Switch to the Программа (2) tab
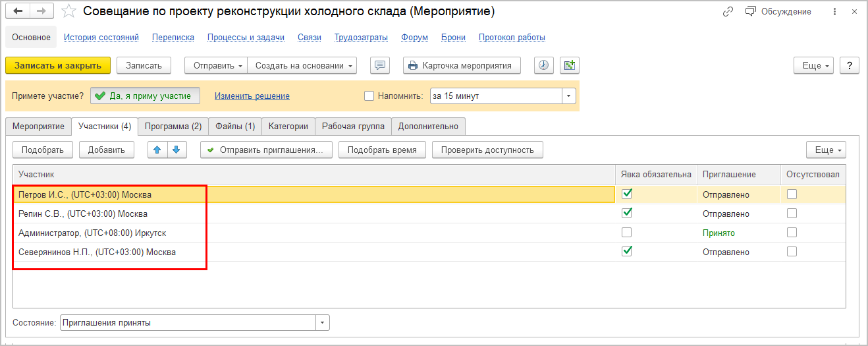The image size is (868, 346). pyautogui.click(x=173, y=126)
